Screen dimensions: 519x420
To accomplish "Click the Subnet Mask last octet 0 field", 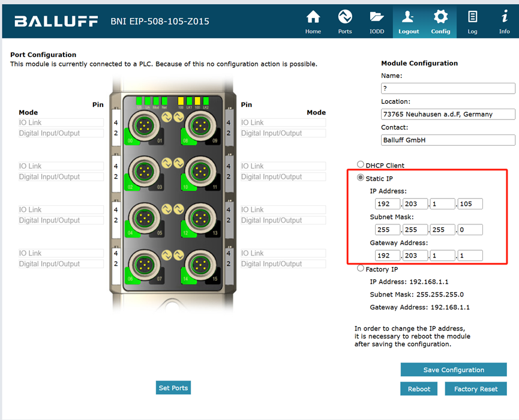I will [470, 230].
